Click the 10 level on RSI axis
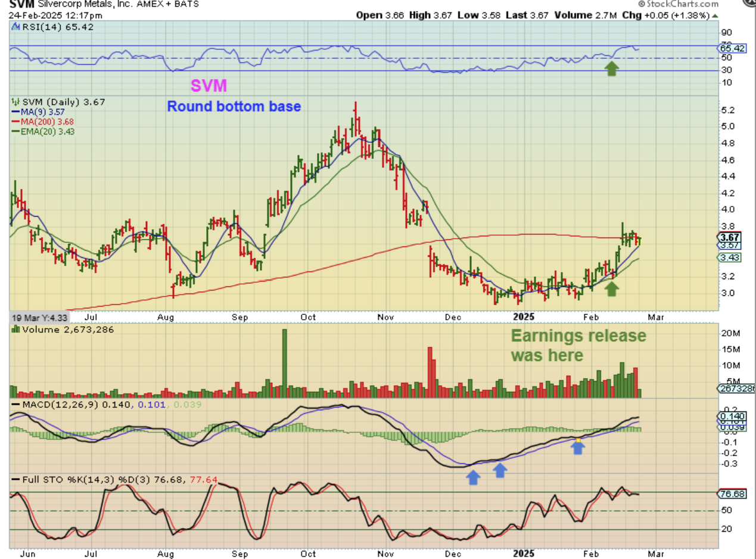 (726, 82)
